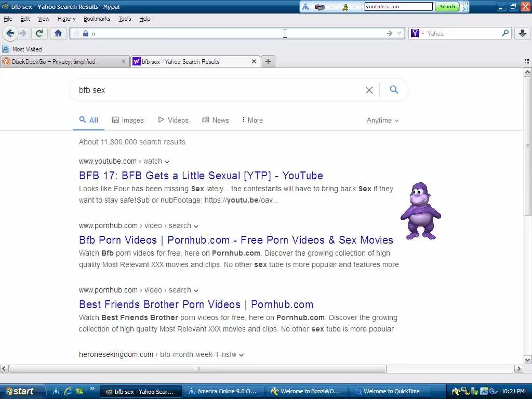Click the AOL toolbar restore icon
Viewport: 532px width, 399px height.
click(465, 4)
